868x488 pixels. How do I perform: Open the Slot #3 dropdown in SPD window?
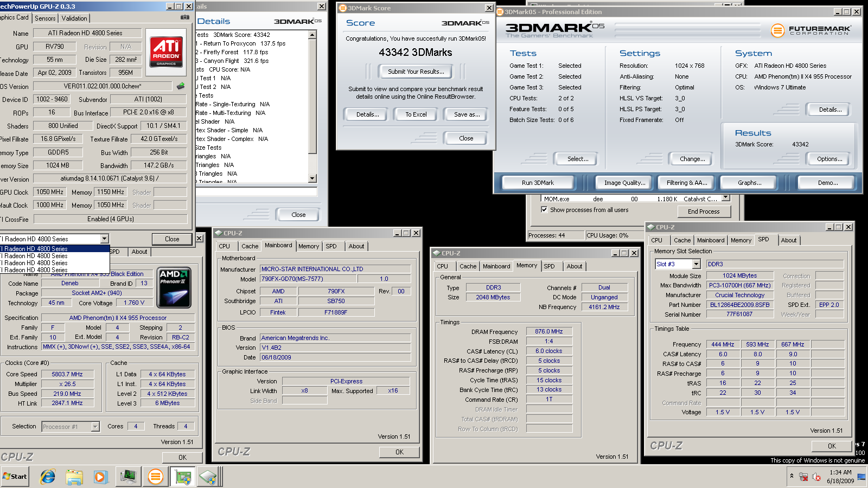pos(697,264)
